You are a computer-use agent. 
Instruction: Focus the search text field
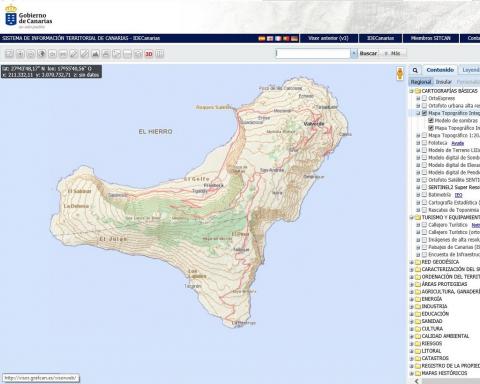click(x=313, y=53)
